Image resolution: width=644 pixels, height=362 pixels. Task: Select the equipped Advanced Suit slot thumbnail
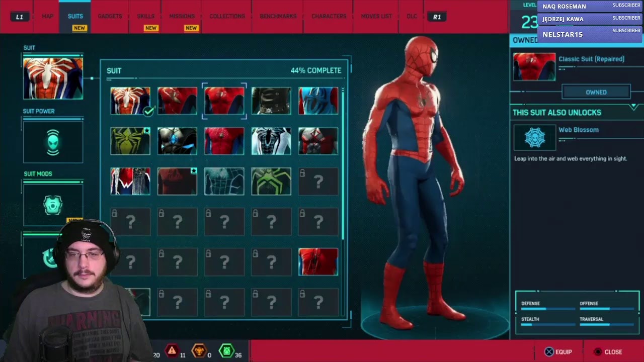pyautogui.click(x=53, y=78)
